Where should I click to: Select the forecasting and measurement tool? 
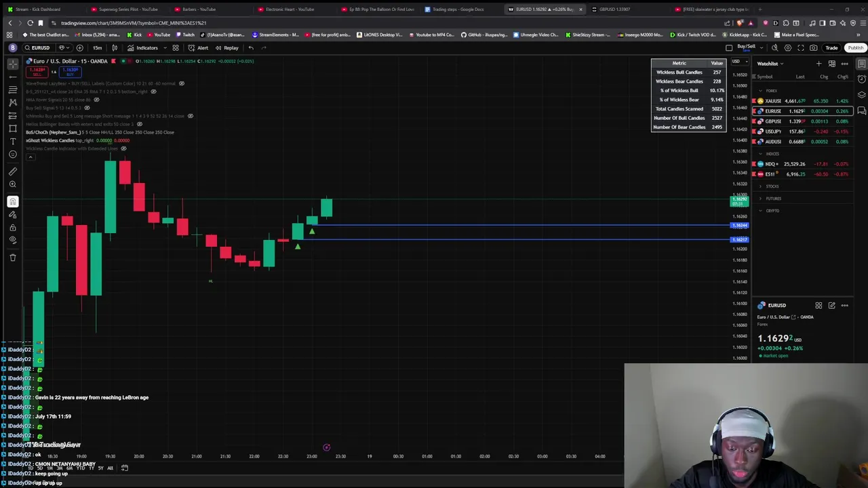pyautogui.click(x=12, y=115)
